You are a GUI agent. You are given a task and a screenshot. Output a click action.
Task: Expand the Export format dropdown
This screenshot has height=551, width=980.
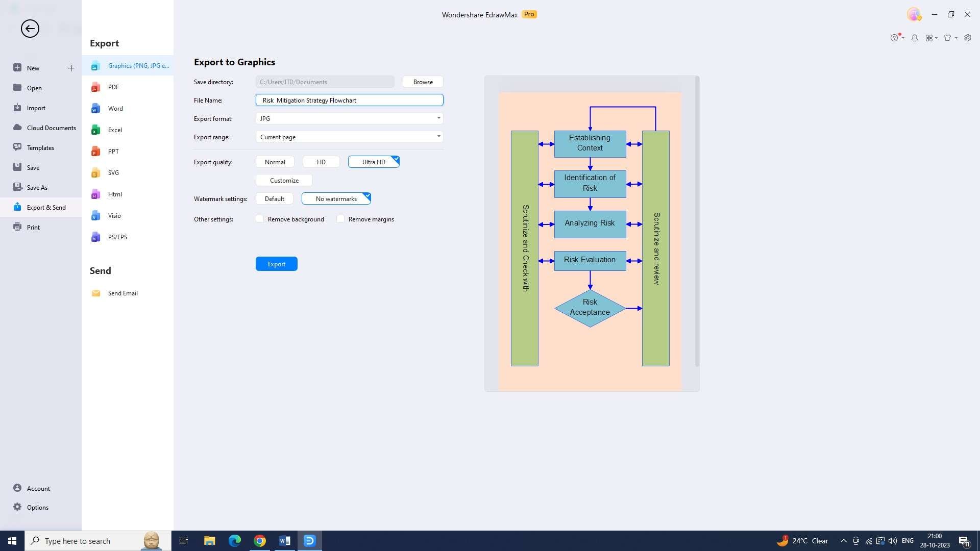click(437, 118)
